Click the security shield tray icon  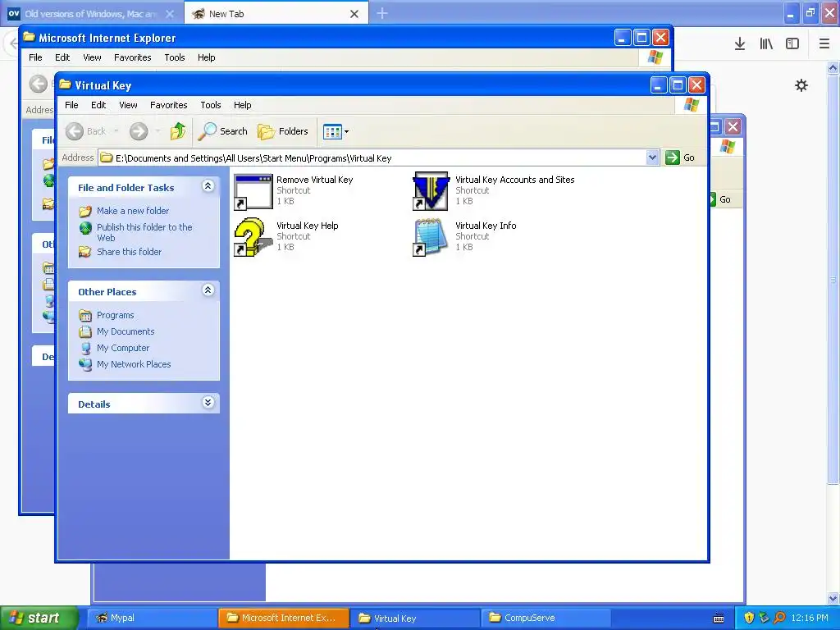(x=749, y=618)
